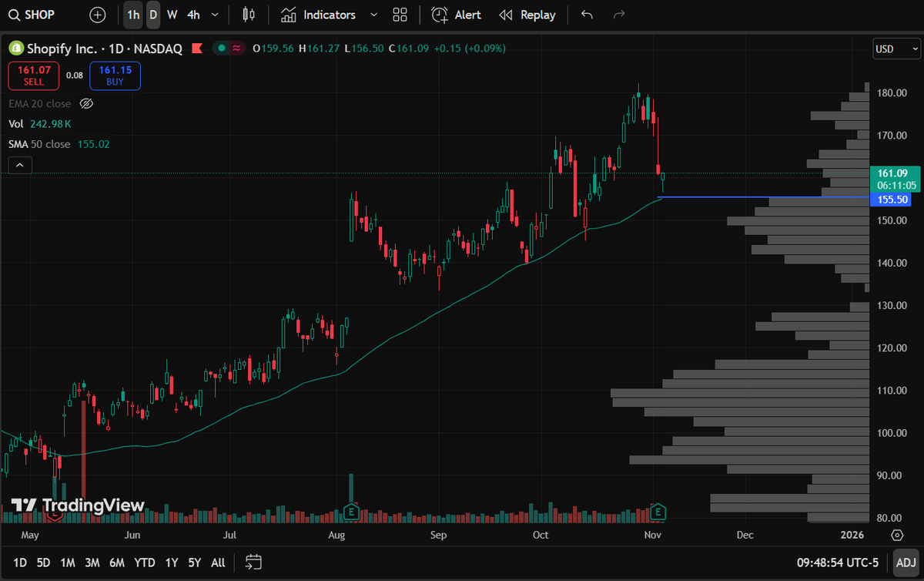Click the 0.08 spread value
The image size is (924, 581).
[x=75, y=76]
